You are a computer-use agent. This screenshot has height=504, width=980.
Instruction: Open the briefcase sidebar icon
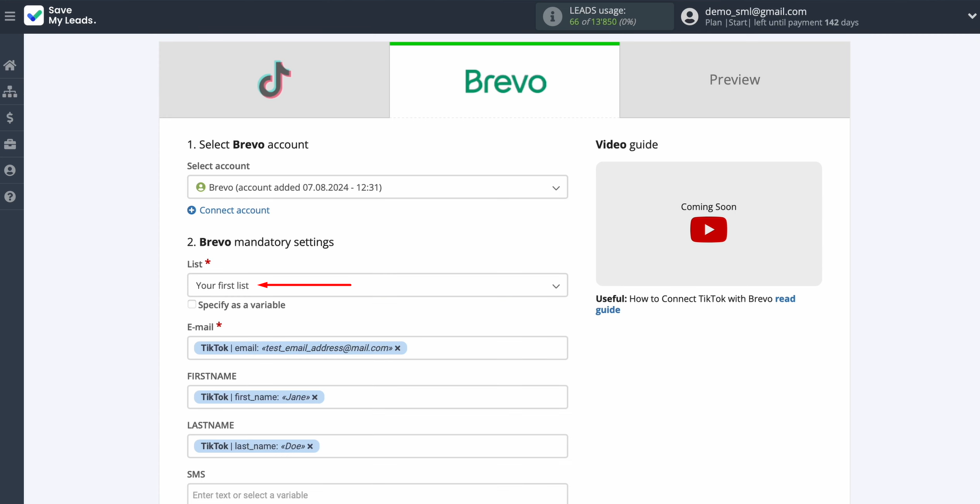click(10, 144)
